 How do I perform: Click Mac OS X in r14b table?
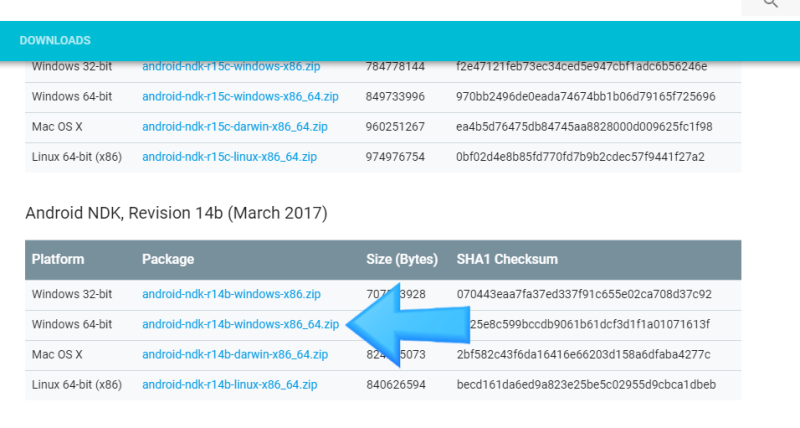coord(57,355)
